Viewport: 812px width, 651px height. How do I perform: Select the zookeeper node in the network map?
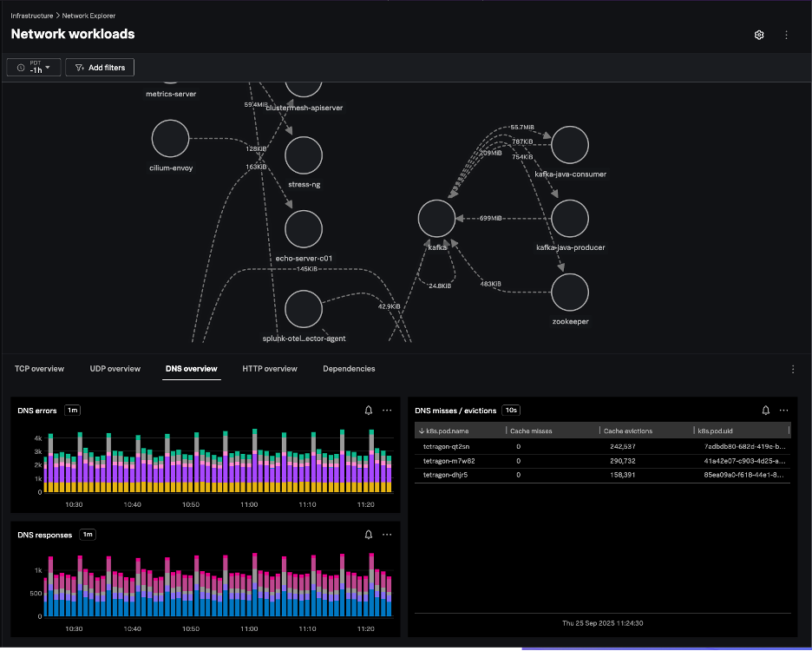tap(570, 292)
